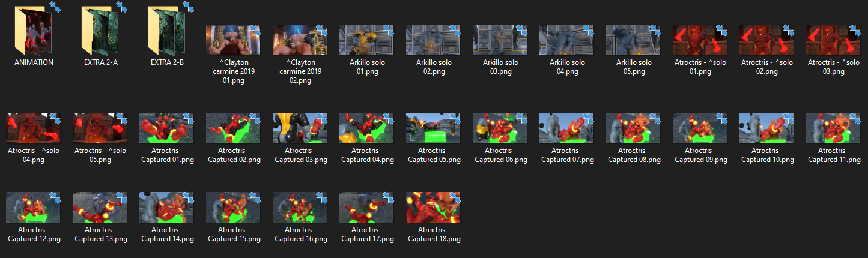Select Arkillo solo 01.png thumbnail
The height and width of the screenshot is (258, 868).
click(366, 40)
